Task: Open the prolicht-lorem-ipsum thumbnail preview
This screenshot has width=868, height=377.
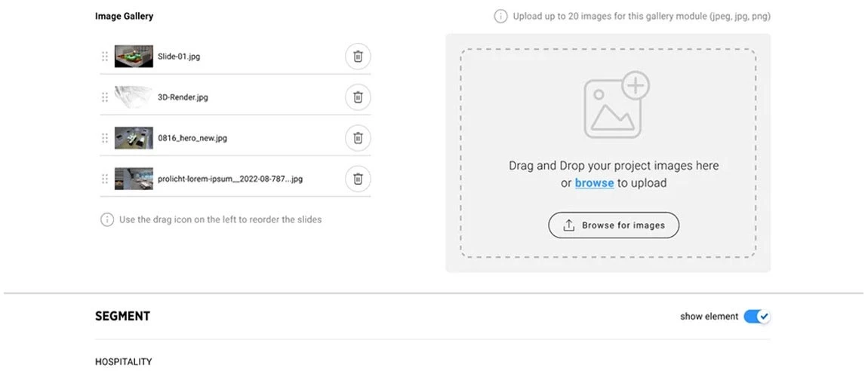Action: click(134, 179)
